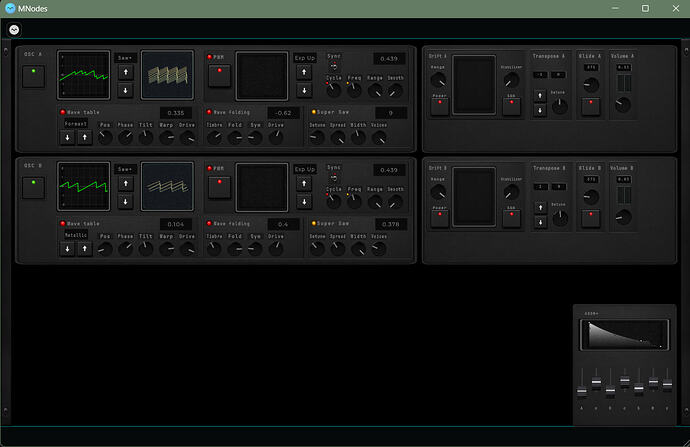Viewport: 690px width, 447px height.
Task: Toggle the Drift B Power button
Action: point(439,219)
